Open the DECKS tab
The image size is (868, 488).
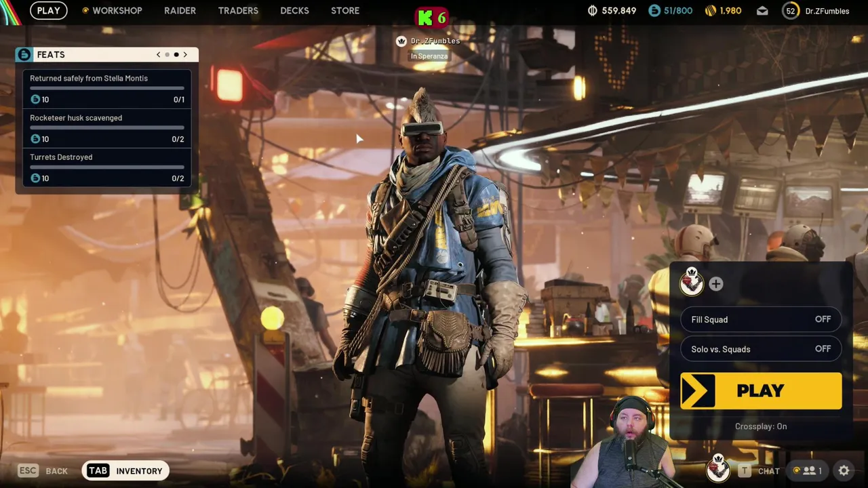coord(294,10)
